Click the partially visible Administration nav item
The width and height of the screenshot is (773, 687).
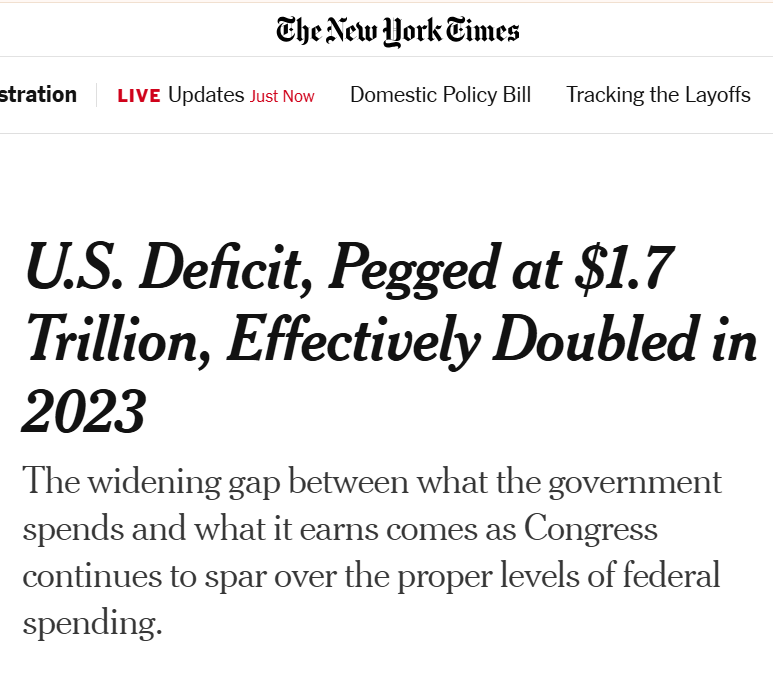coord(38,95)
